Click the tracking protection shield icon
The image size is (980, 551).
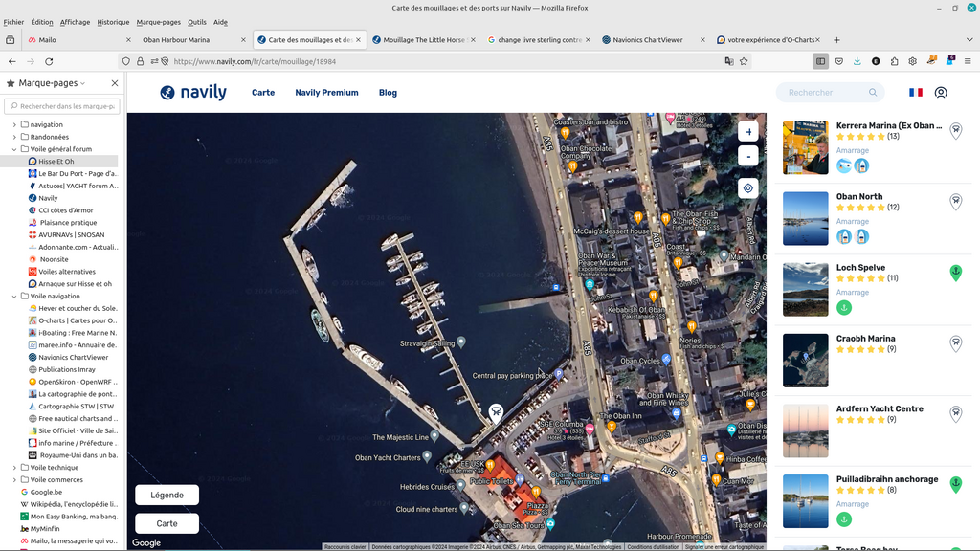[126, 61]
